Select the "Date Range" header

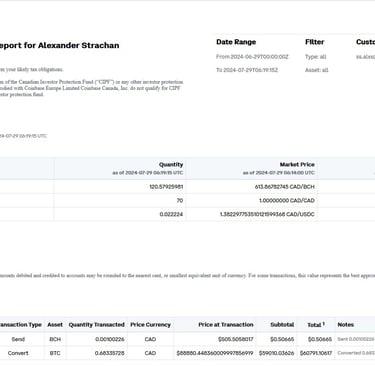(236, 42)
